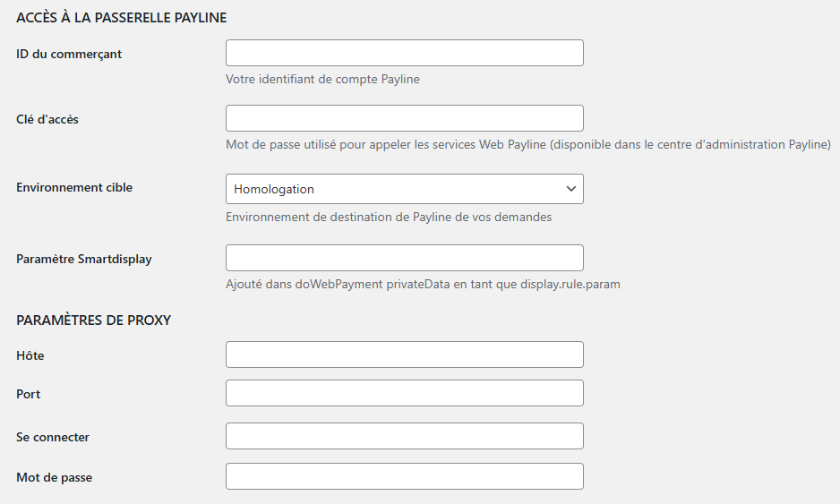Click the Se connecter input field
This screenshot has height=504, width=840.
click(x=405, y=436)
